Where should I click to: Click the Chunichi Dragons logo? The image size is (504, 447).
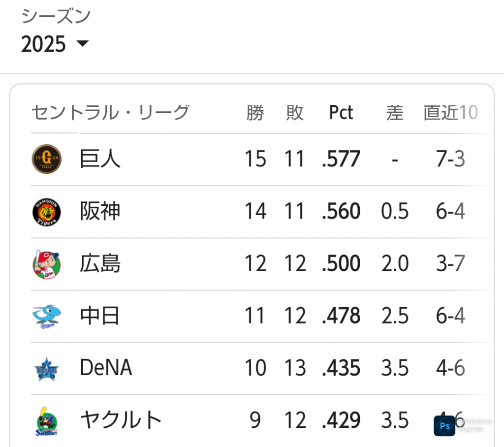coord(47,317)
